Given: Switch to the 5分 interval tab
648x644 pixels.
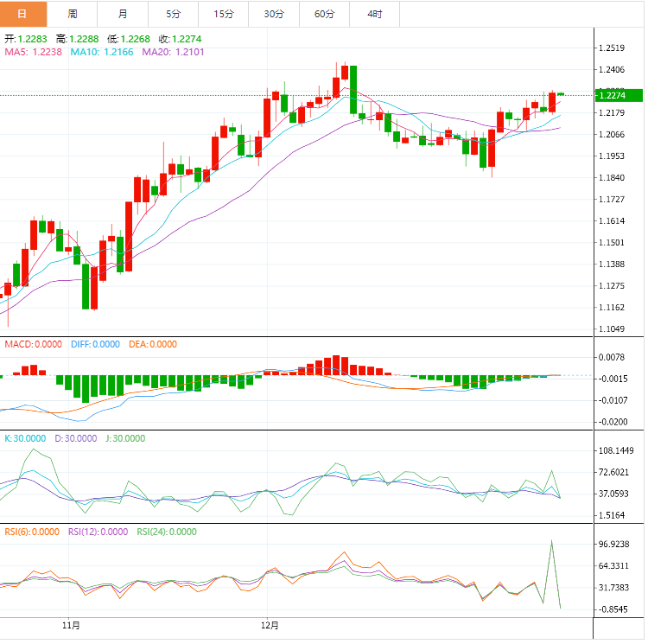Looking at the screenshot, I should [173, 14].
